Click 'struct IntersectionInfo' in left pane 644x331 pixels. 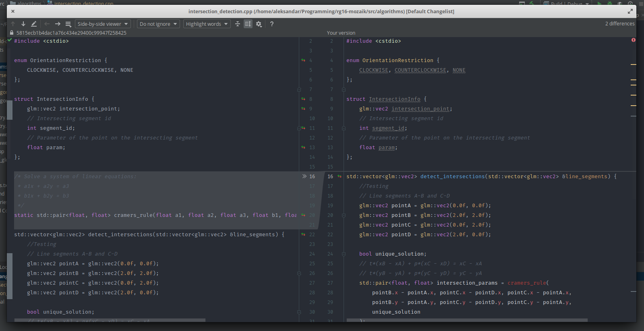click(54, 99)
